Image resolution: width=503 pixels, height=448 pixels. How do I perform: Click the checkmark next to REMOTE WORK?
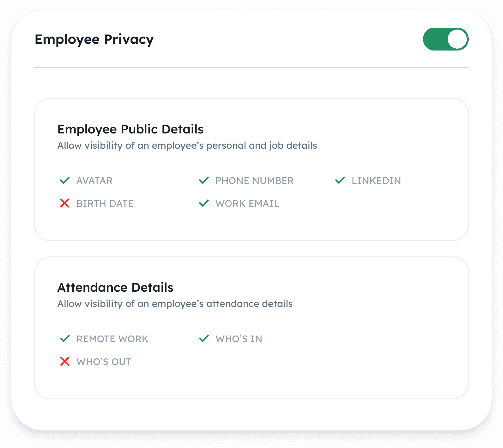click(65, 339)
